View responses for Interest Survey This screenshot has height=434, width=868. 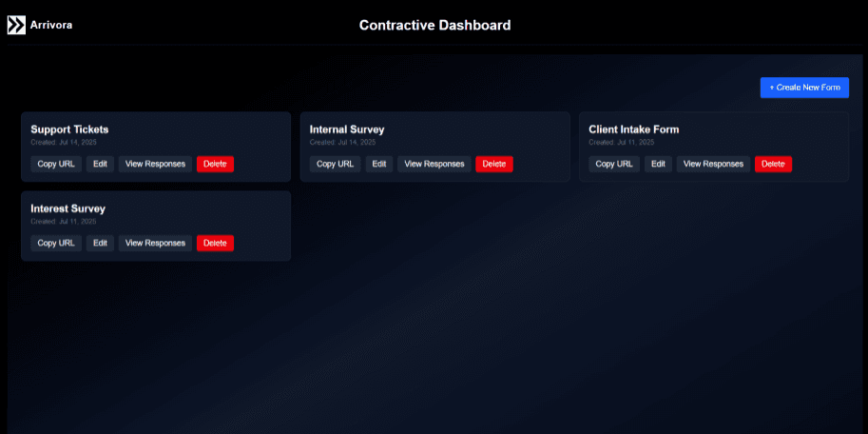[x=155, y=244]
